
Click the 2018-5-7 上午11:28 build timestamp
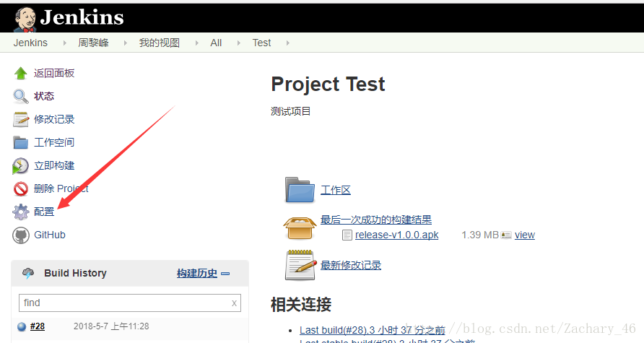coord(111,326)
